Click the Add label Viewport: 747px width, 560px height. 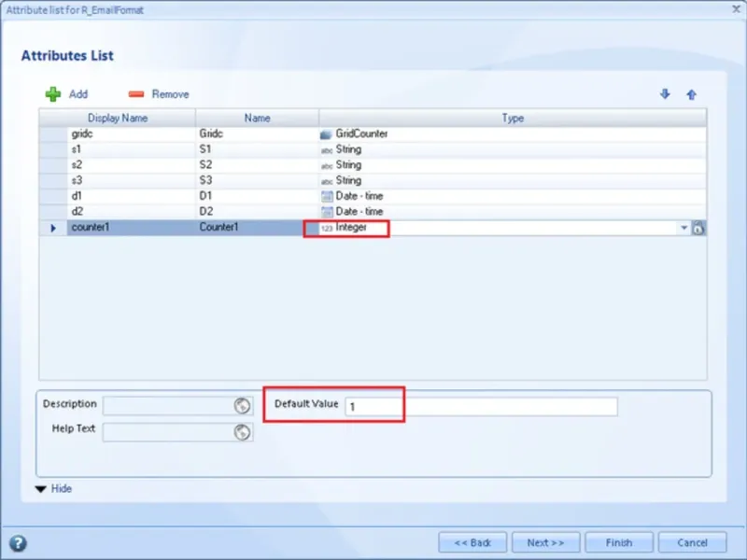78,94
